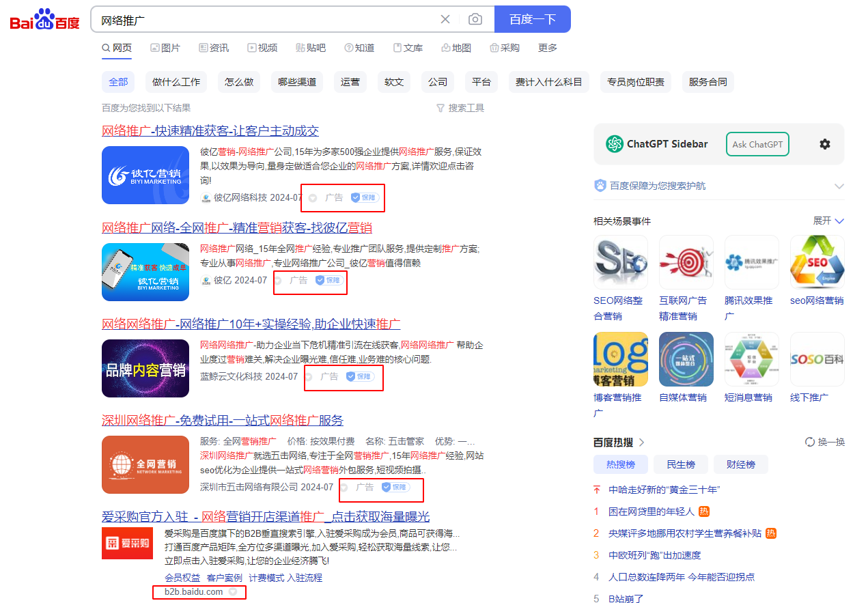Switch to 财经榜 tab
The height and width of the screenshot is (603, 868).
[x=741, y=464]
